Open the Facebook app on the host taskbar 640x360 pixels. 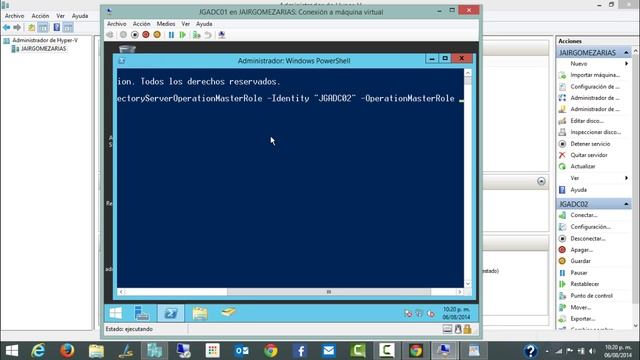click(x=300, y=351)
